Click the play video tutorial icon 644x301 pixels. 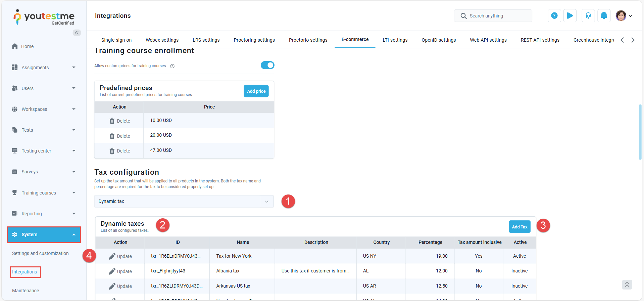pyautogui.click(x=570, y=16)
